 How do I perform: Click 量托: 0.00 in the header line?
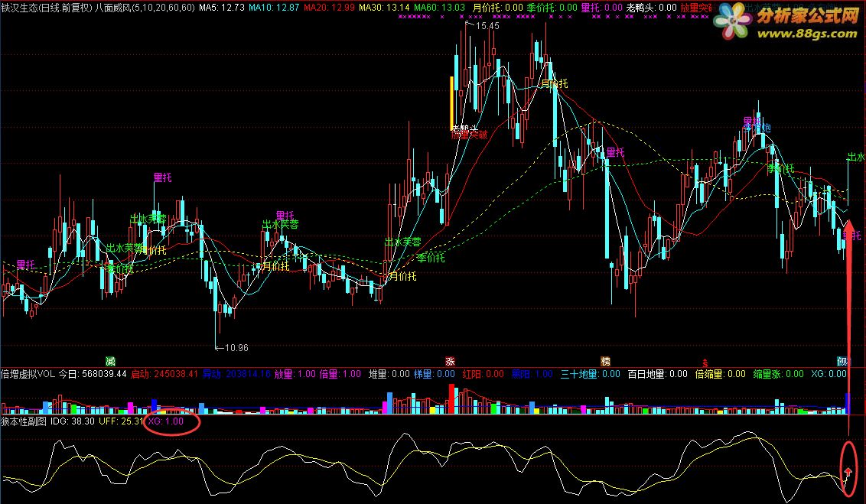coord(602,8)
